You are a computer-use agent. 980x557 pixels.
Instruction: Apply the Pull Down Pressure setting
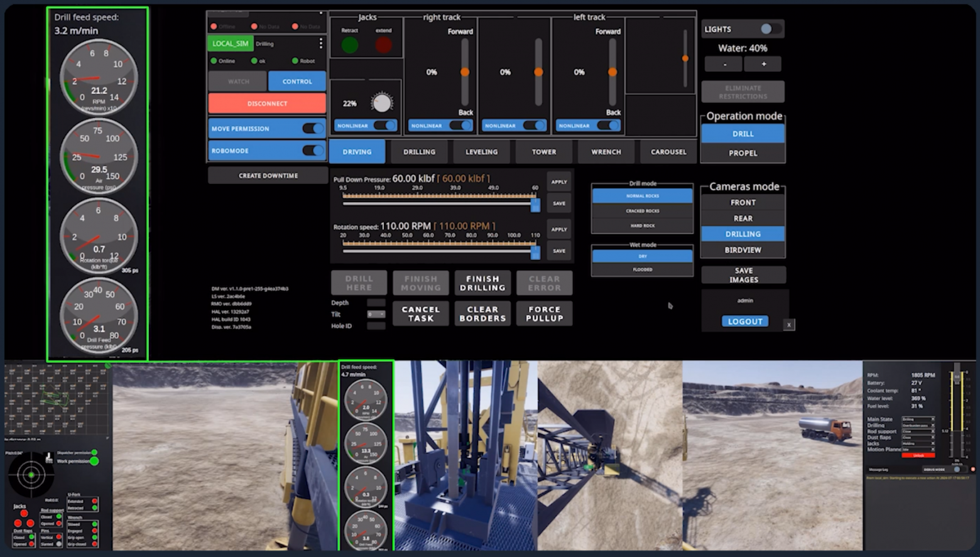coord(558,182)
